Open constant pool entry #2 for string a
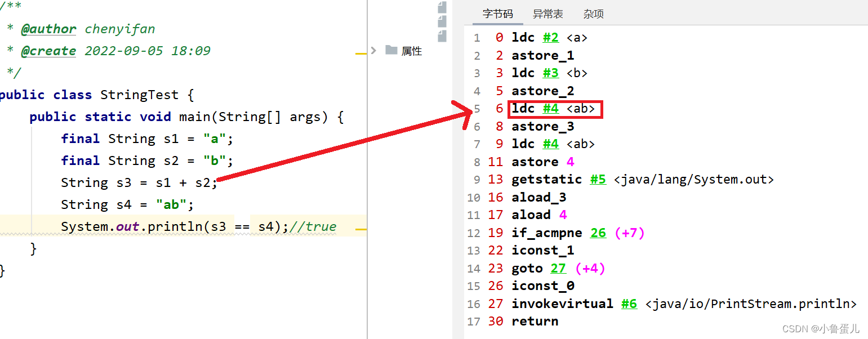 (x=550, y=37)
